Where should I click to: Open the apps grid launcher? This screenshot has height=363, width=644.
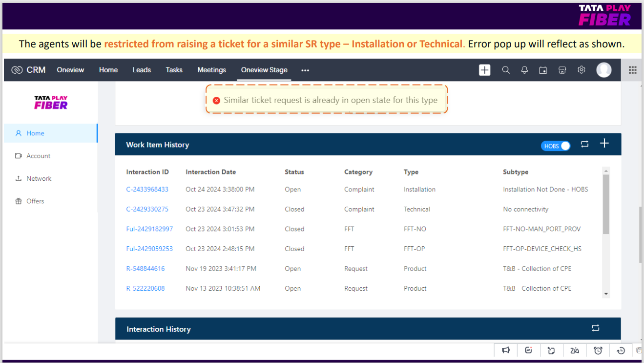click(632, 70)
